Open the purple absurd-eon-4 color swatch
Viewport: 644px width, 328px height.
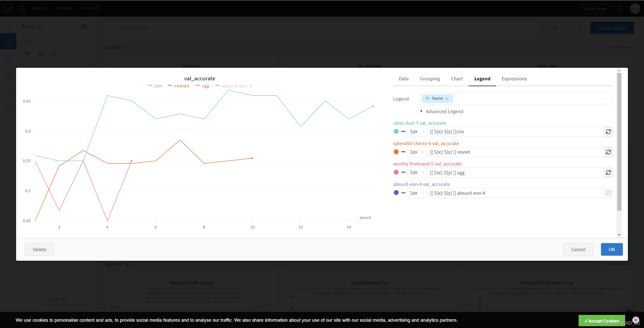[x=396, y=193]
